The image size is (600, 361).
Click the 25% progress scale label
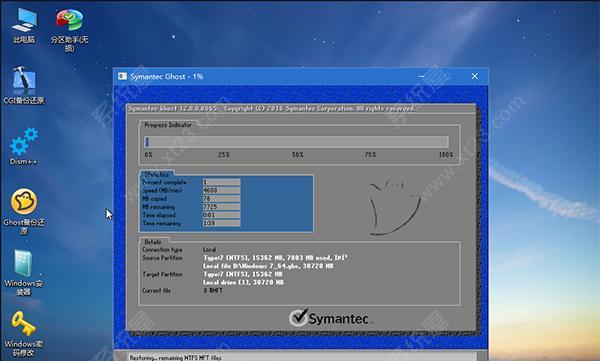click(224, 155)
